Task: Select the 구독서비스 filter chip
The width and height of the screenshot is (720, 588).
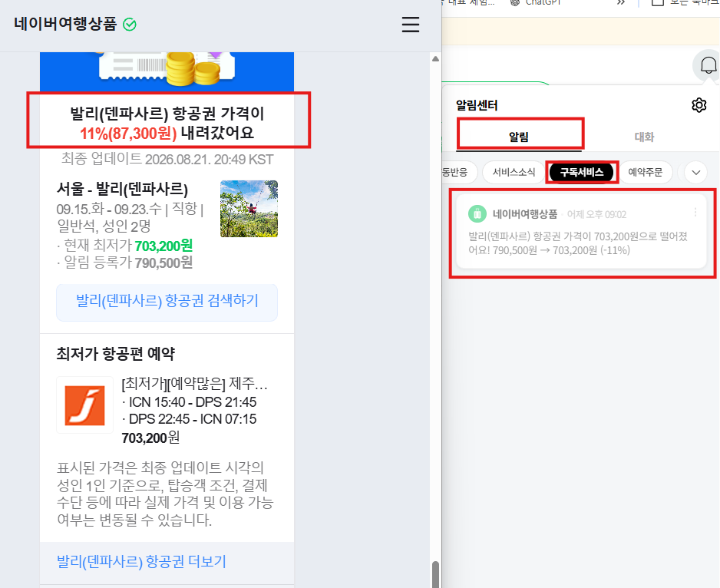Action: tap(581, 172)
